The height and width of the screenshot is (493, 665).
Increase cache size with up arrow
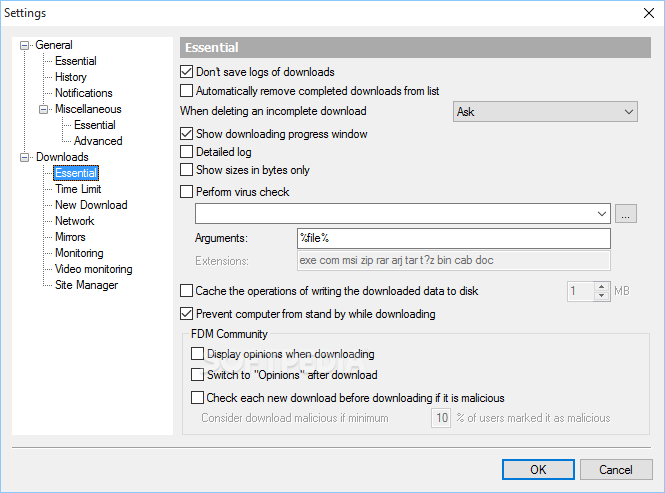pos(601,287)
